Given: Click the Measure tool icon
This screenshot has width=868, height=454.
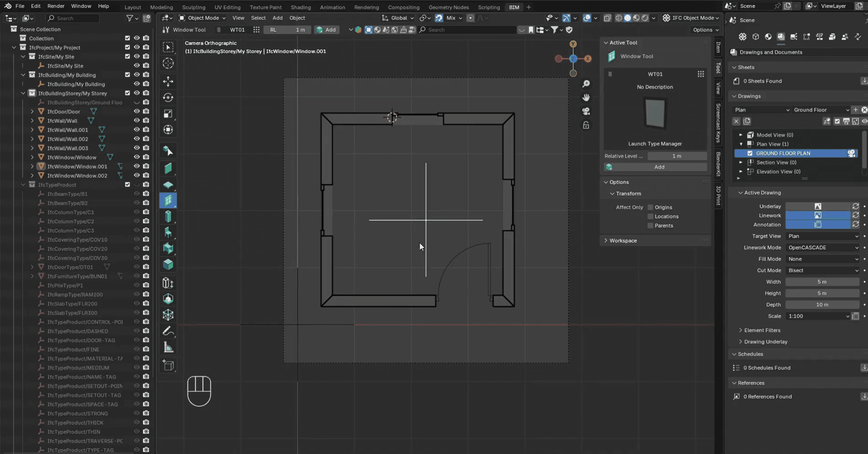Looking at the screenshot, I should [168, 348].
